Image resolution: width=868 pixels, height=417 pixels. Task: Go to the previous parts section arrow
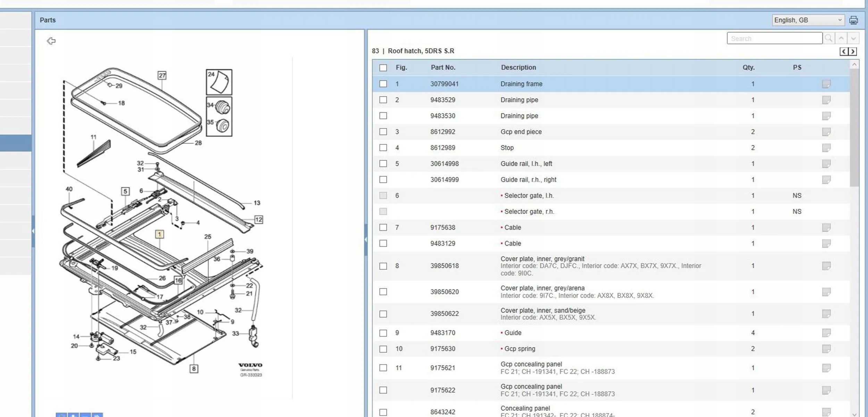click(x=844, y=52)
